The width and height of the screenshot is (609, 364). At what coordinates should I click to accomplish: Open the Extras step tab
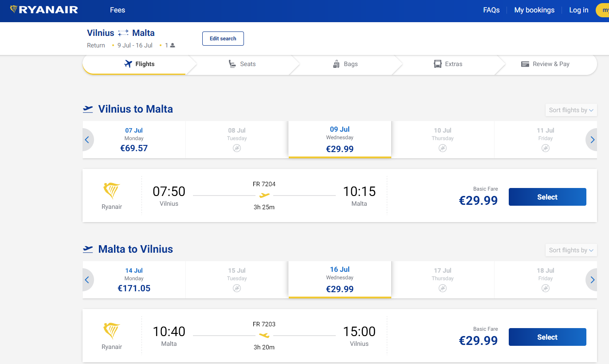[x=448, y=64]
